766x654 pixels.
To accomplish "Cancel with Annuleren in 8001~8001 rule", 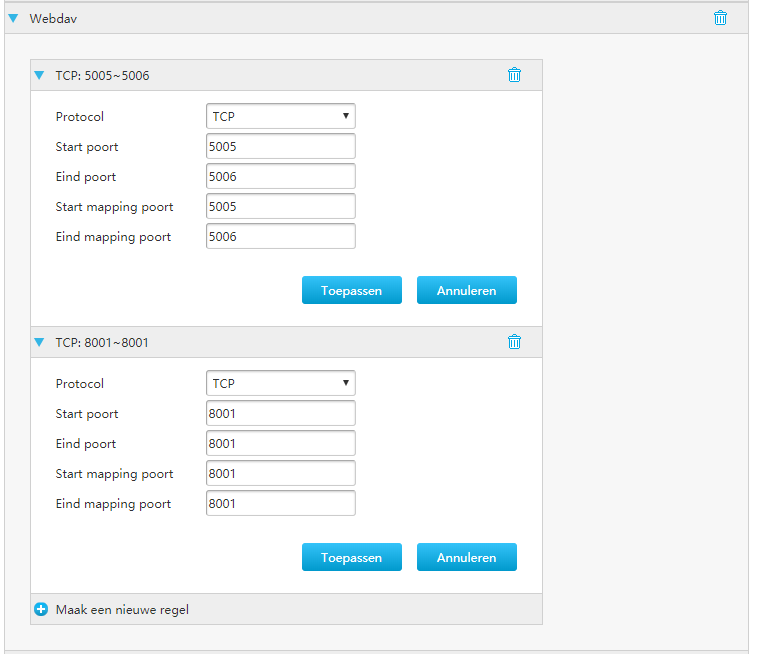I will (x=467, y=557).
